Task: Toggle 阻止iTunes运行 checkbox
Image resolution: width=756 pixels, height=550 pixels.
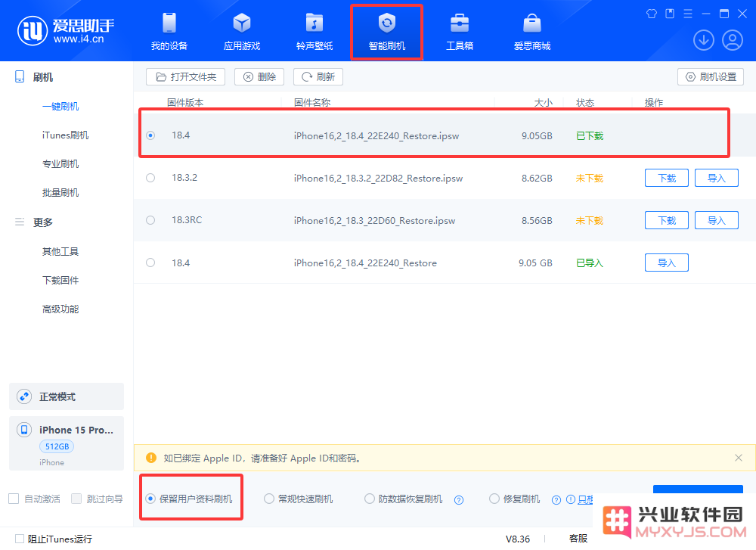Action: [x=20, y=539]
